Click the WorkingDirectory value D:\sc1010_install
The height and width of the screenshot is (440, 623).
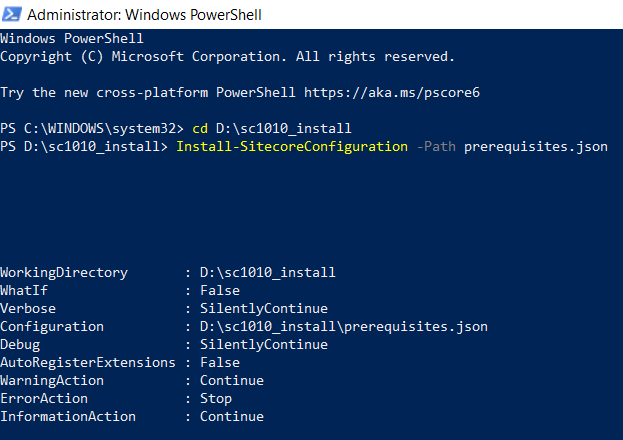(x=268, y=272)
